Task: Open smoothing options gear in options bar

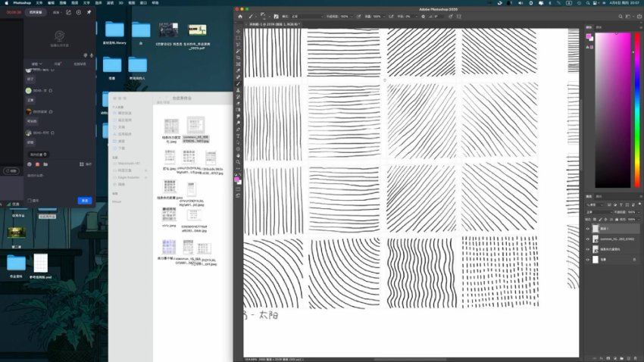Action: 423,17
